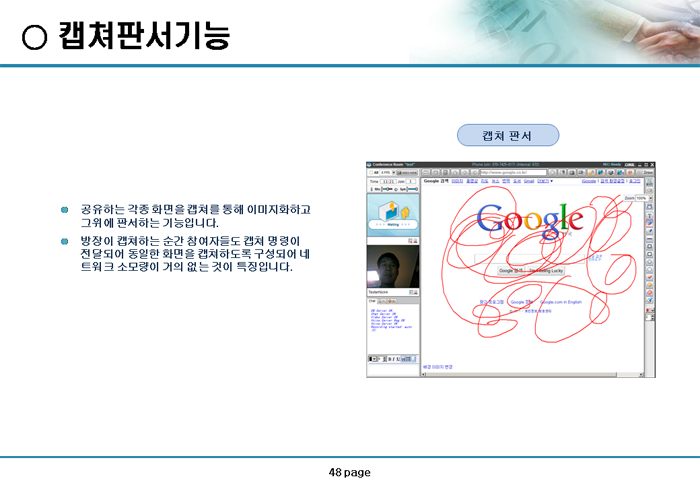Viewport: 700px width, 485px height.
Task: Click the home icon in browser toolbar
Action: [455, 172]
